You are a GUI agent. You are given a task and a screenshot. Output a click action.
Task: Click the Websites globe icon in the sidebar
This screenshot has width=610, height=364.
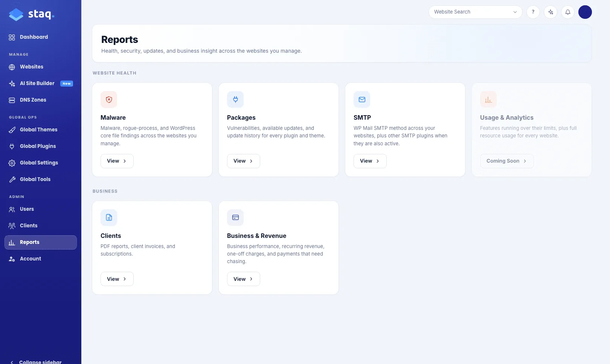coord(12,67)
